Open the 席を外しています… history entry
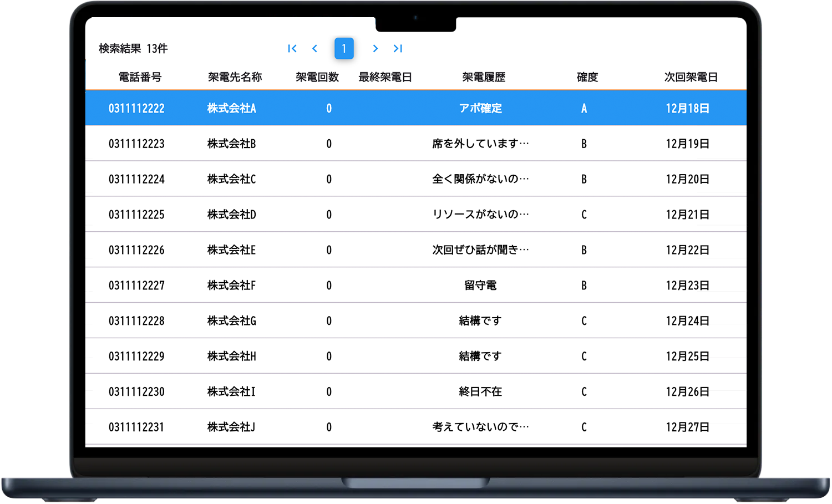832x504 pixels. click(480, 144)
